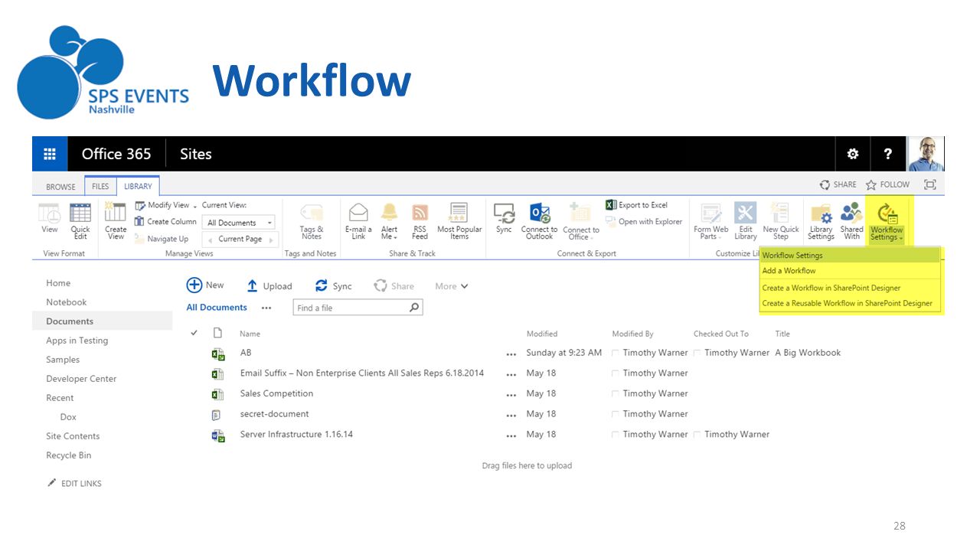Open the ellipsis menu for Server Infrastructure 1.16.14
Viewport: 980px width, 551px height.
click(x=511, y=435)
